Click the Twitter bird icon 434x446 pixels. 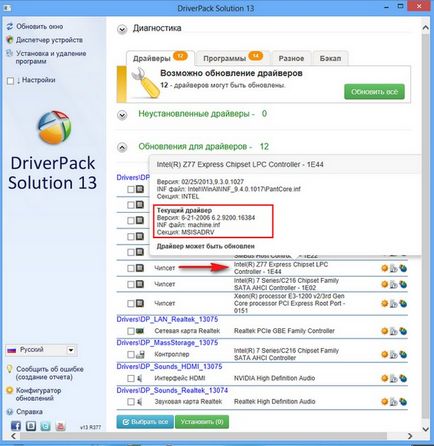[46, 426]
